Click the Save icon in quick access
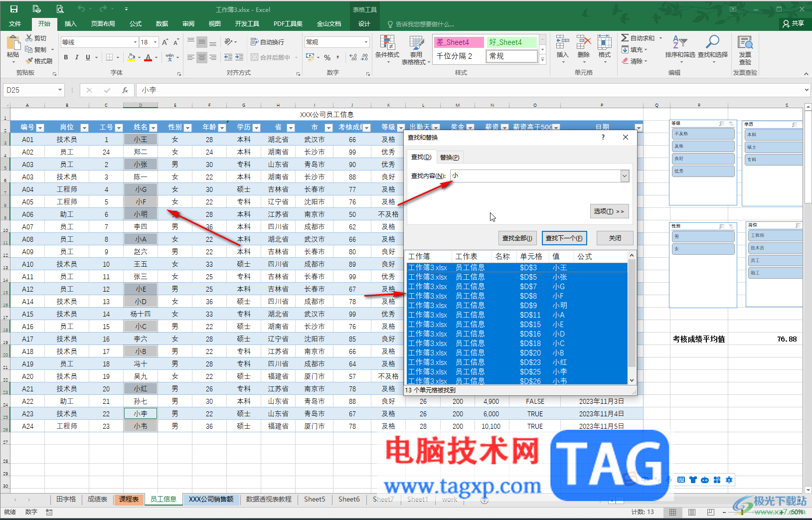812x520 pixels. coord(14,9)
